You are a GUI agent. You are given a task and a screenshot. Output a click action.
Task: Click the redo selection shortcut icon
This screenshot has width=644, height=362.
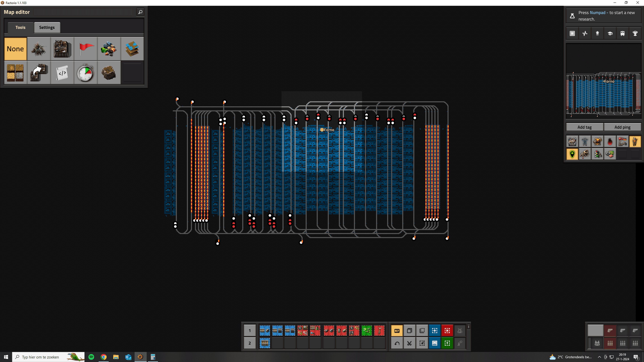(x=422, y=343)
